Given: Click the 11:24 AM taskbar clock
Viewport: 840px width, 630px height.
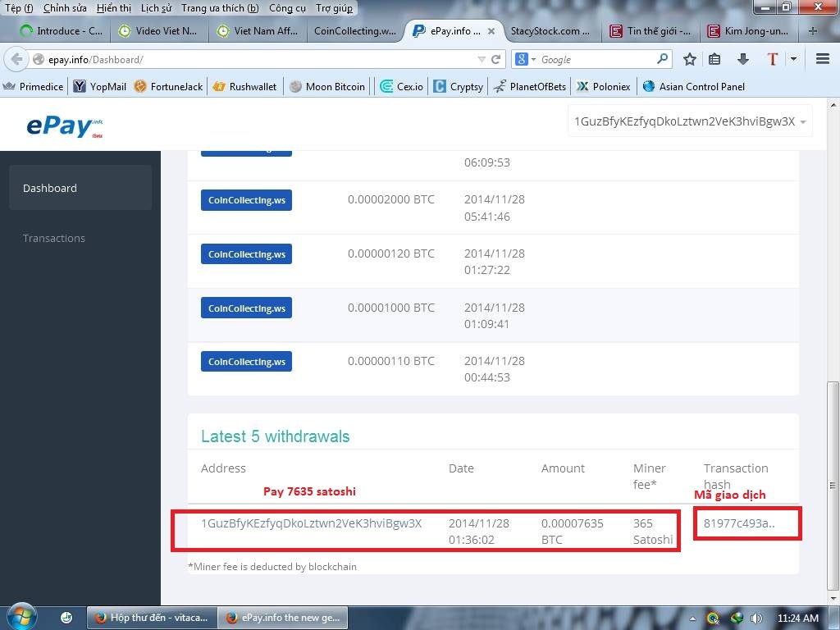Looking at the screenshot, I should 797,619.
